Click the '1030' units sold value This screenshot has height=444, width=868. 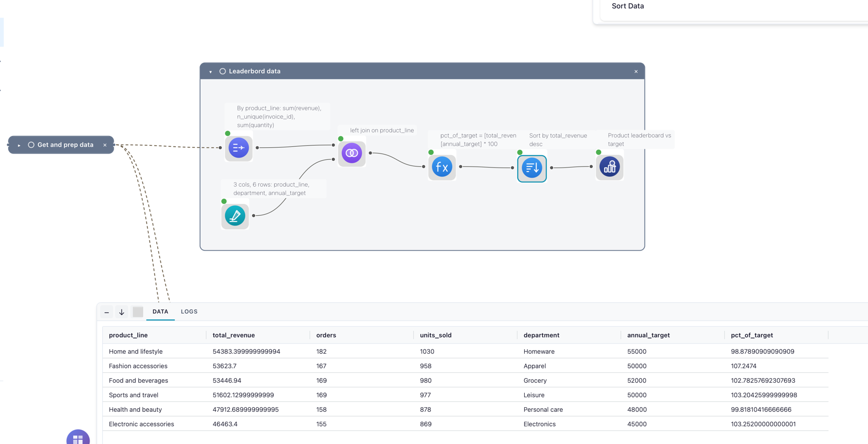(x=427, y=351)
